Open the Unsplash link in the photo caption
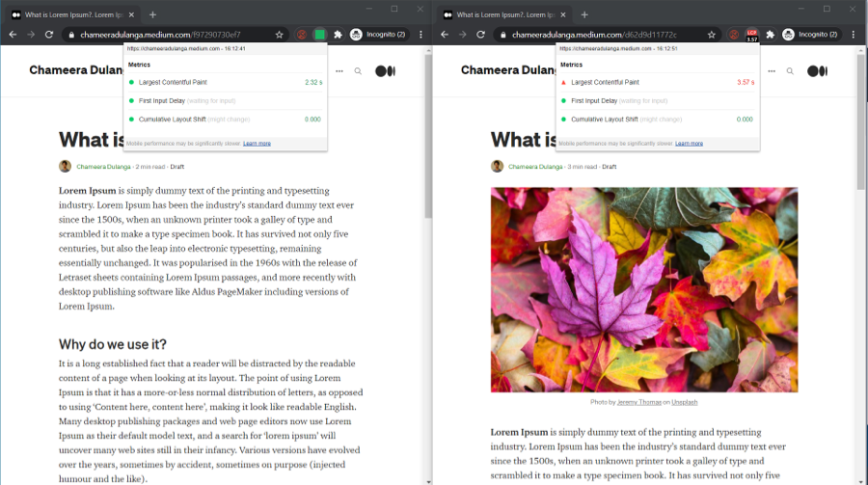Viewport: 868px width, 485px height. [x=684, y=402]
